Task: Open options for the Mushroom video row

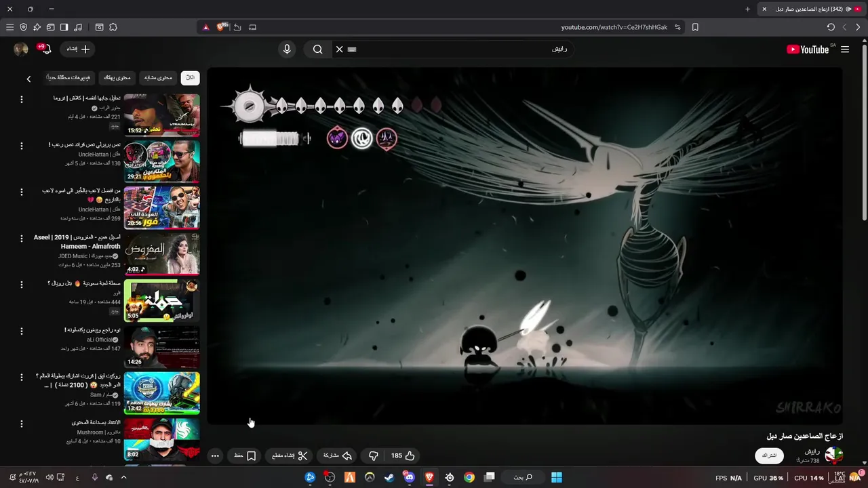Action: (x=21, y=424)
